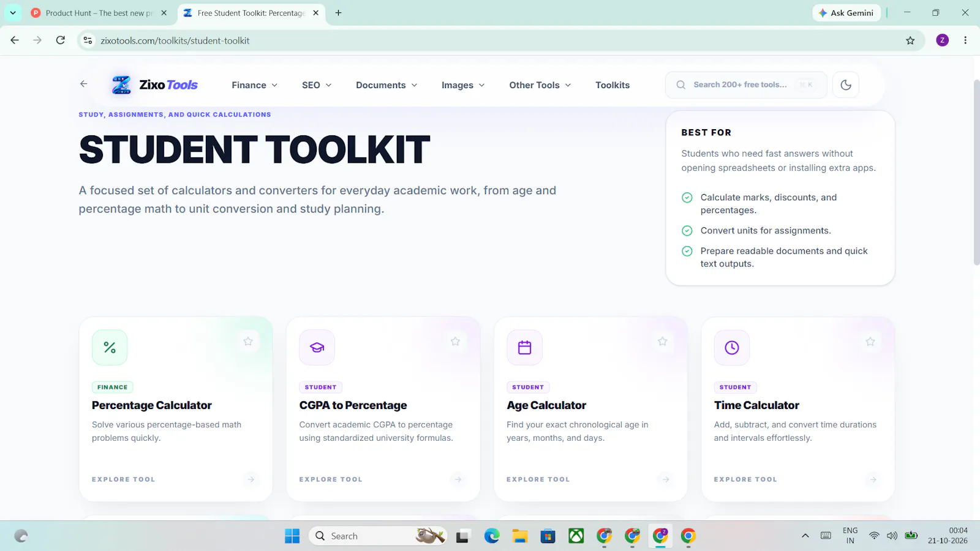Favorite the Age Calculator card star
Screen dimensions: 980x551
tap(662, 342)
